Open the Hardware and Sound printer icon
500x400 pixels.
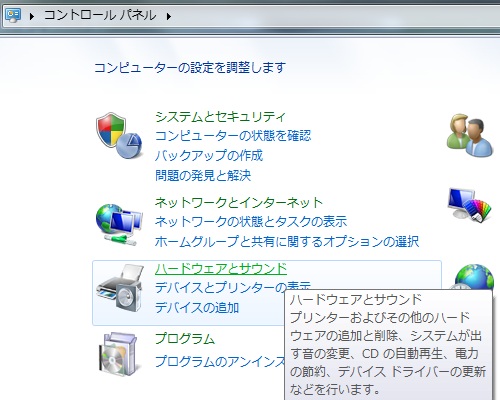[120, 288]
